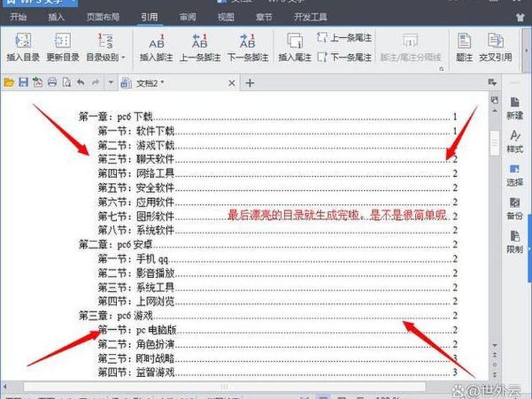Viewport: 532px width, 399px height.
Task: Click horizontal scrollbar left arrow
Action: 5,386
